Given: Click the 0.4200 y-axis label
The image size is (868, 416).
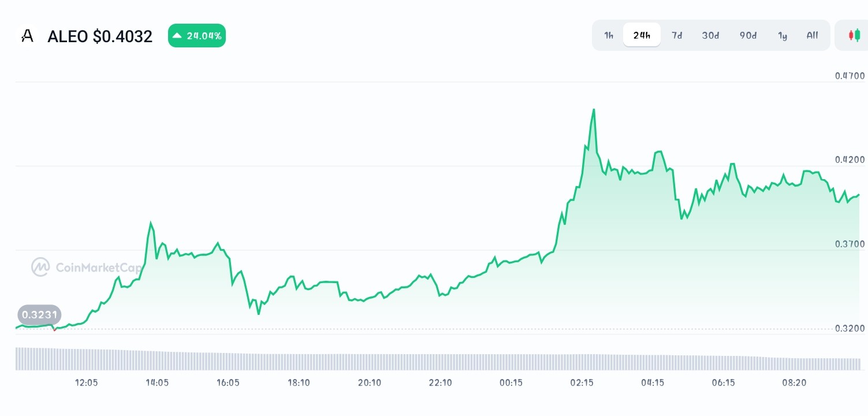Looking at the screenshot, I should point(850,160).
